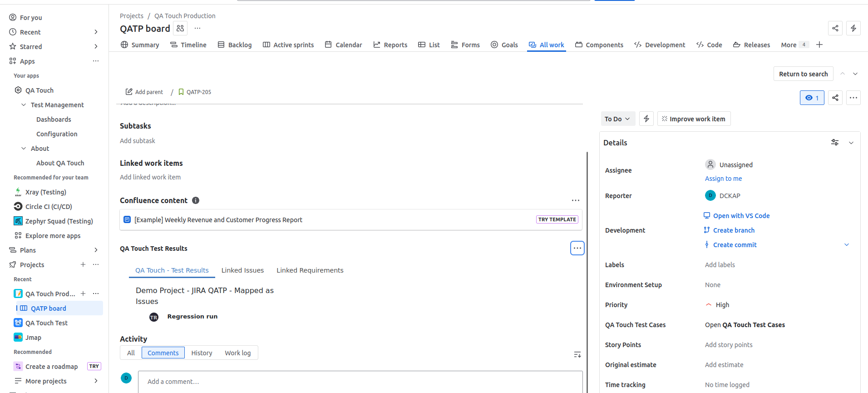Click the team members icon beside QATP board
Screen dimensions: 868x393
[x=180, y=28]
